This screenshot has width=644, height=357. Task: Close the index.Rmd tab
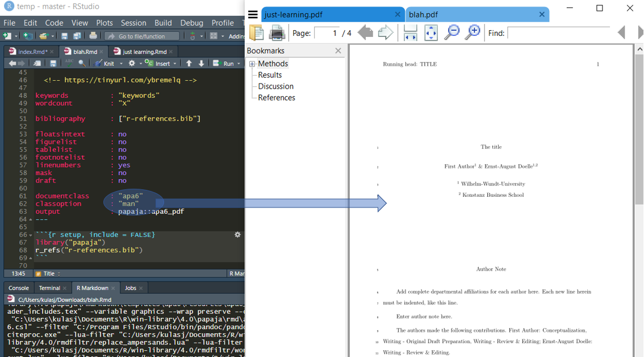pos(52,52)
